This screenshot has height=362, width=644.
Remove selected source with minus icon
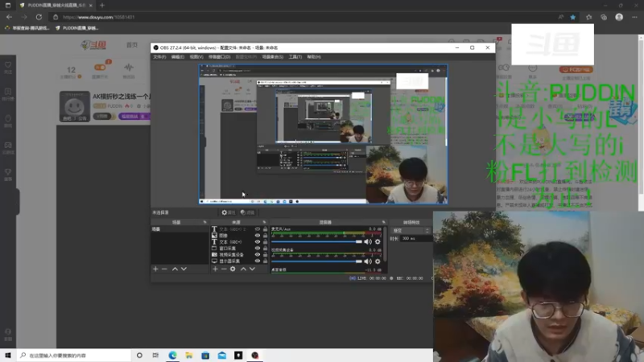click(x=224, y=269)
